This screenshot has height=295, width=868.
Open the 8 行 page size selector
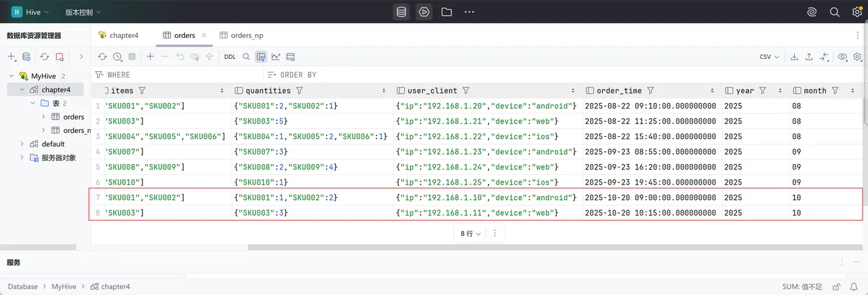[471, 233]
